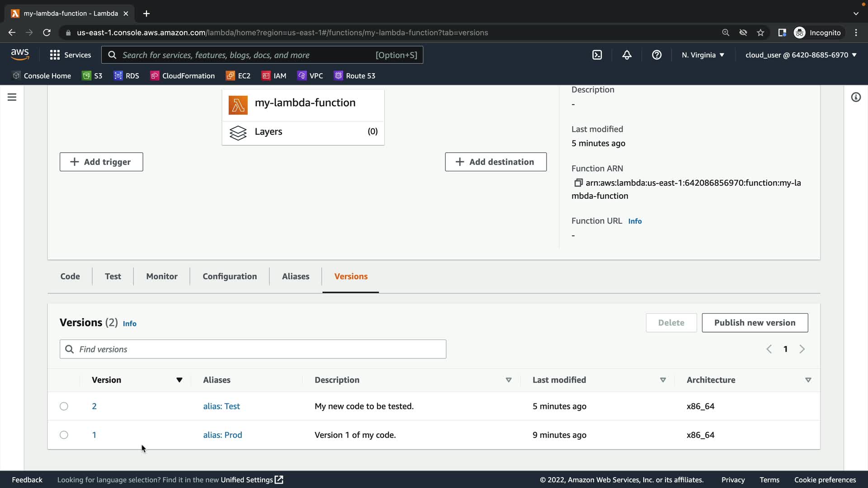The width and height of the screenshot is (868, 488).
Task: Switch to the Aliases tab
Action: click(x=295, y=277)
